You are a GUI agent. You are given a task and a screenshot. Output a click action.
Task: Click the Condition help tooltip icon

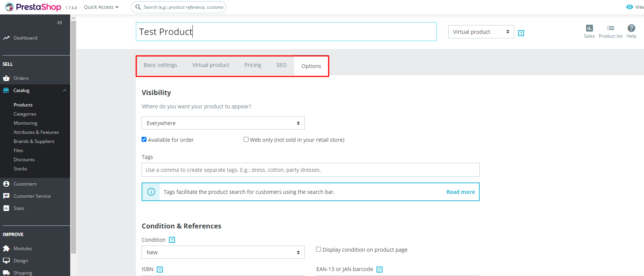point(172,240)
